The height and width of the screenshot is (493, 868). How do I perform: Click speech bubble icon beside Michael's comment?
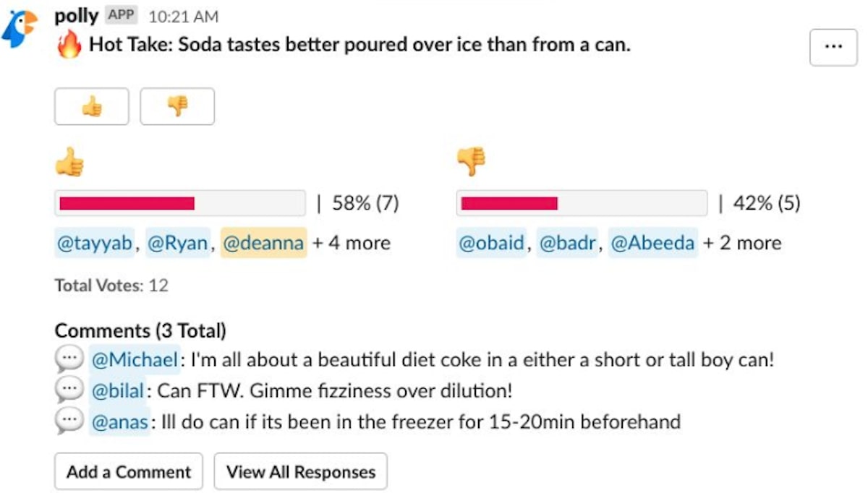[x=68, y=359]
